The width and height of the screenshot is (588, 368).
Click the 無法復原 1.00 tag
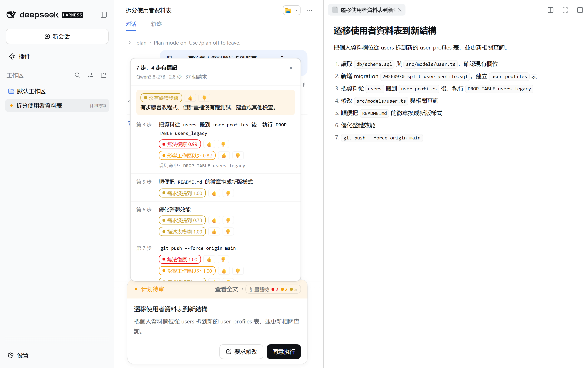[x=180, y=259]
